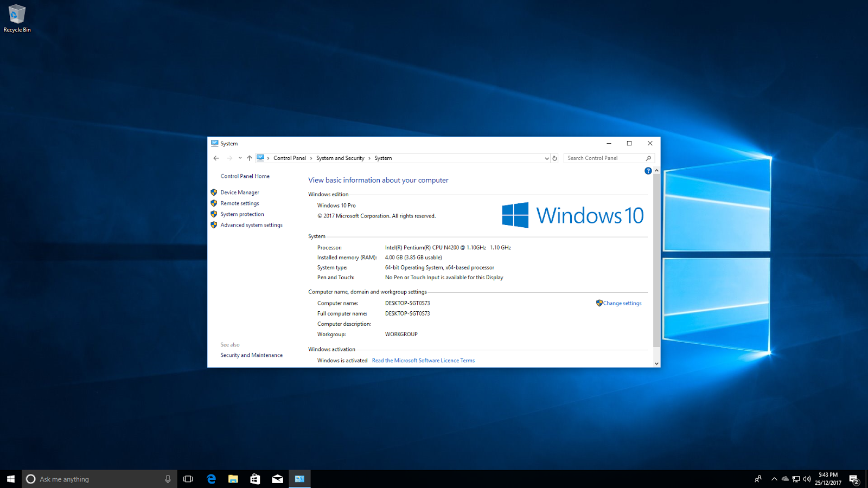Launch Microsoft Edge from the taskbar
This screenshot has width=868, height=488.
pyautogui.click(x=211, y=479)
